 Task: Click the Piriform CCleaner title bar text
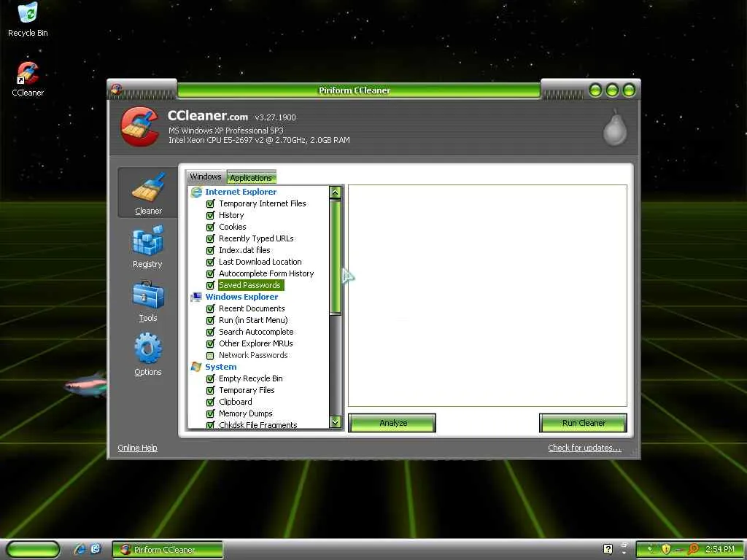355,90
